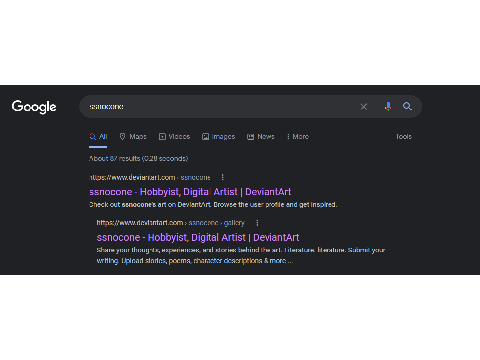Click the deviantart.com › ssnocone URL
Screen dimensions: 480x360
coord(150,177)
